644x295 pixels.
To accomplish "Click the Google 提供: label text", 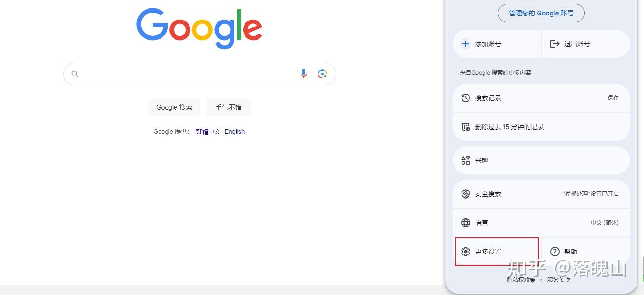I will click(x=172, y=131).
